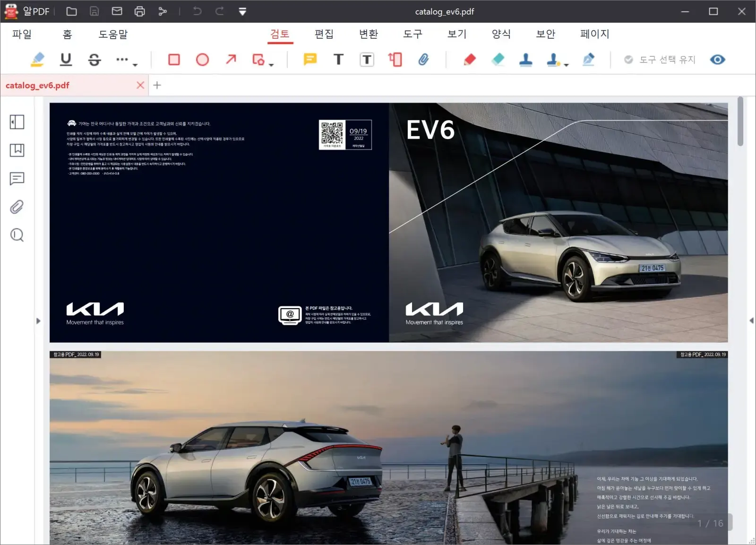This screenshot has height=545, width=756.
Task: Select the rectangle shape tool
Action: pyautogui.click(x=174, y=60)
